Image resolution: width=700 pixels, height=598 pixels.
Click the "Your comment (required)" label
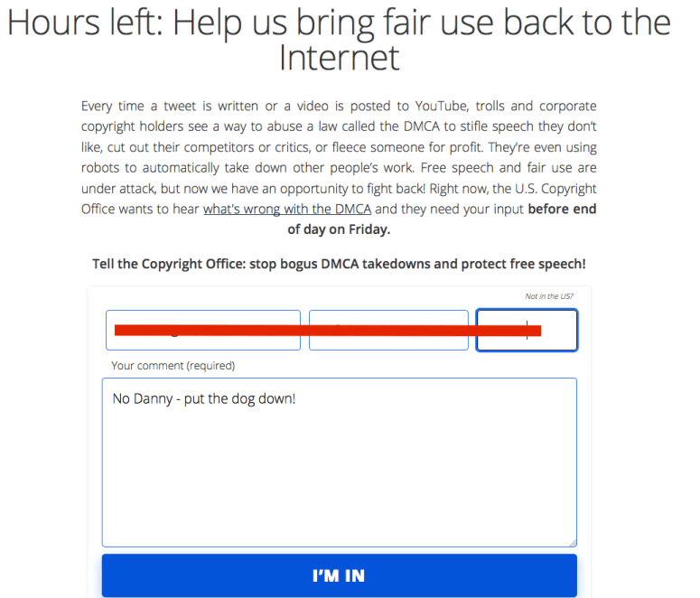(x=173, y=365)
